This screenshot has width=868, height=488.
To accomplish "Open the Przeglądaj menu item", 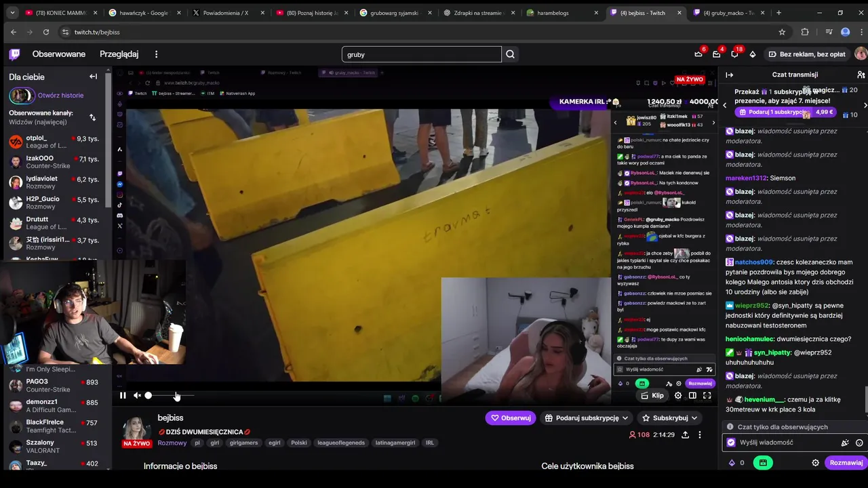I will point(119,54).
